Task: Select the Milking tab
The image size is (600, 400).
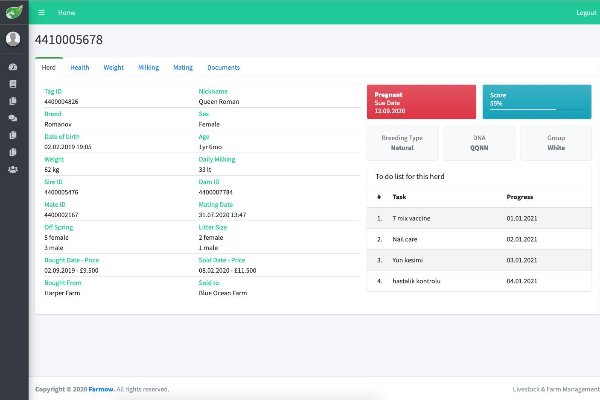Action: pyautogui.click(x=148, y=68)
